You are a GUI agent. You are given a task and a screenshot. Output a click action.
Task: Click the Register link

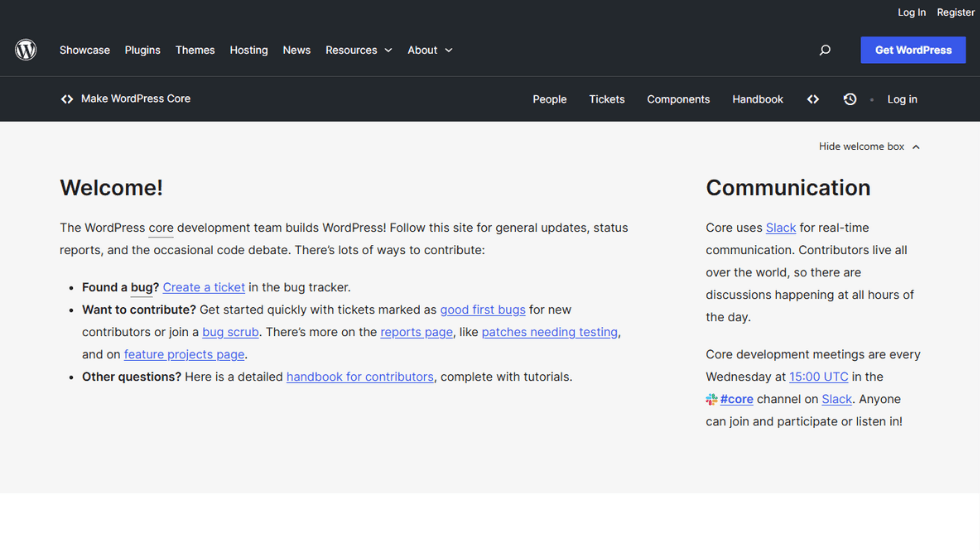[956, 12]
